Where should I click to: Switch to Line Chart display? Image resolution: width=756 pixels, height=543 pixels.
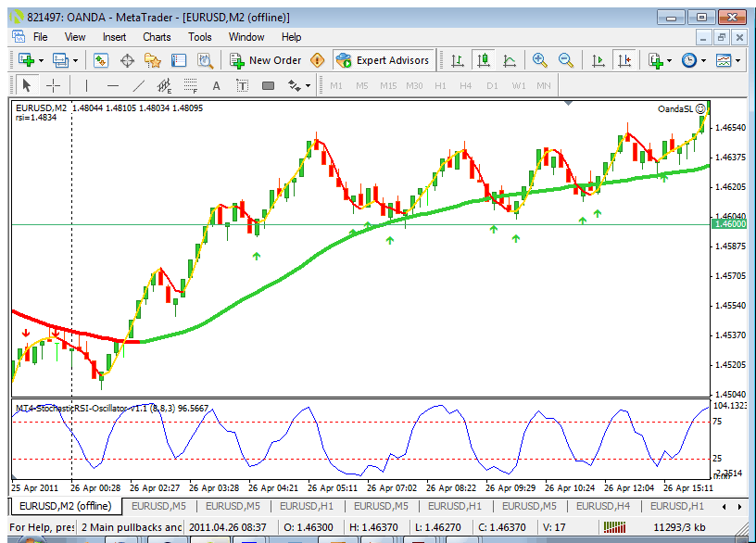510,60
